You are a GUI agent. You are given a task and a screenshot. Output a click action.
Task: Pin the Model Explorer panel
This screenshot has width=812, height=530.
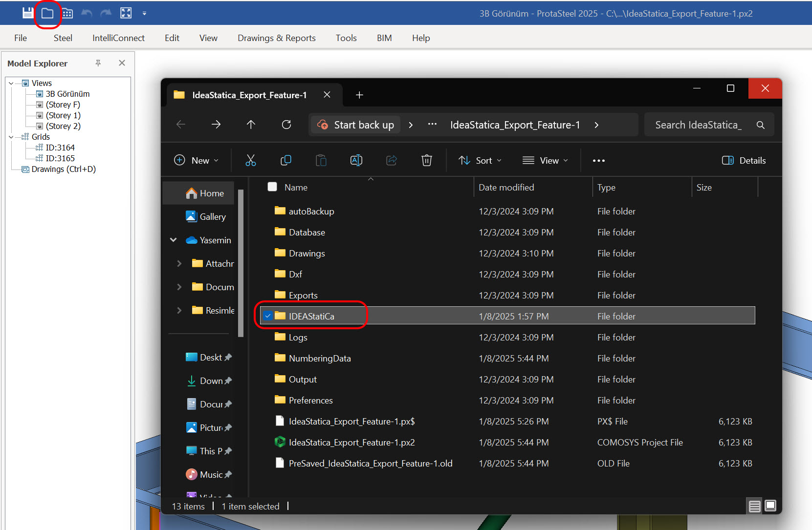coord(98,63)
